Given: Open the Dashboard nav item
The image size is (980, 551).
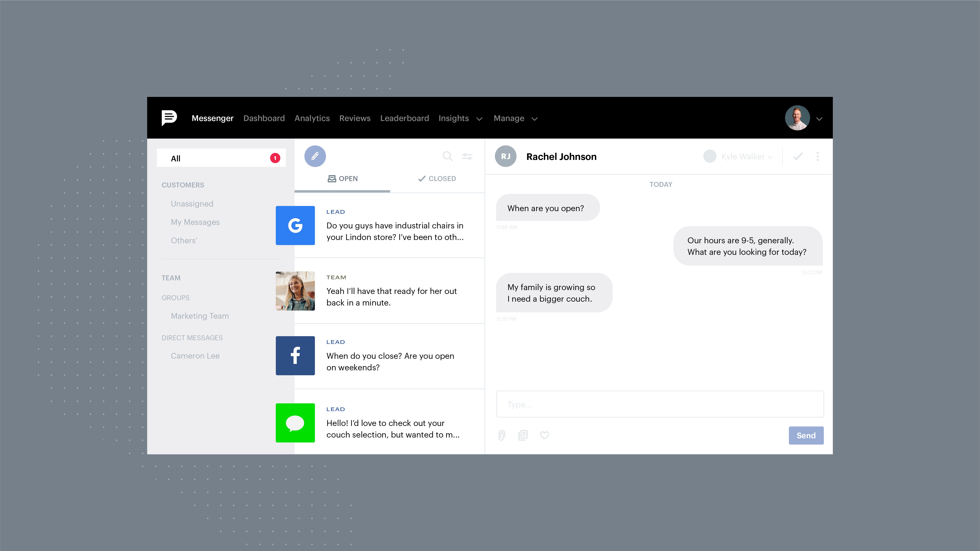Looking at the screenshot, I should [x=264, y=118].
